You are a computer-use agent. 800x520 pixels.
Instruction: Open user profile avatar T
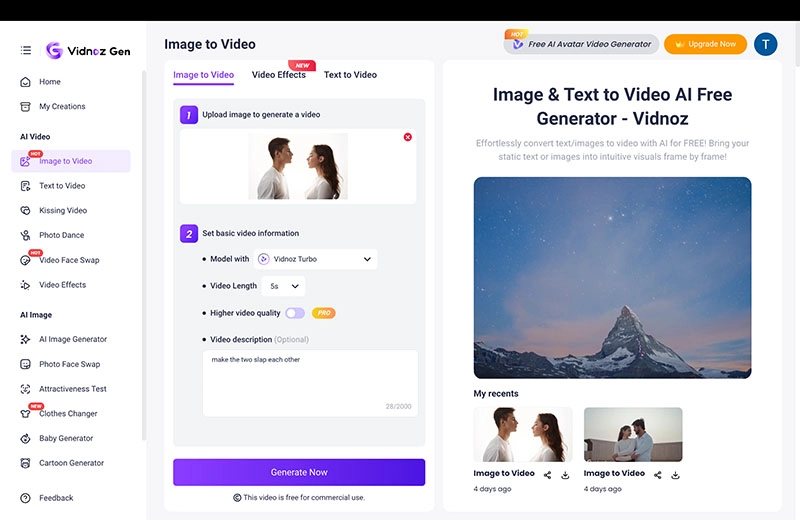point(765,44)
